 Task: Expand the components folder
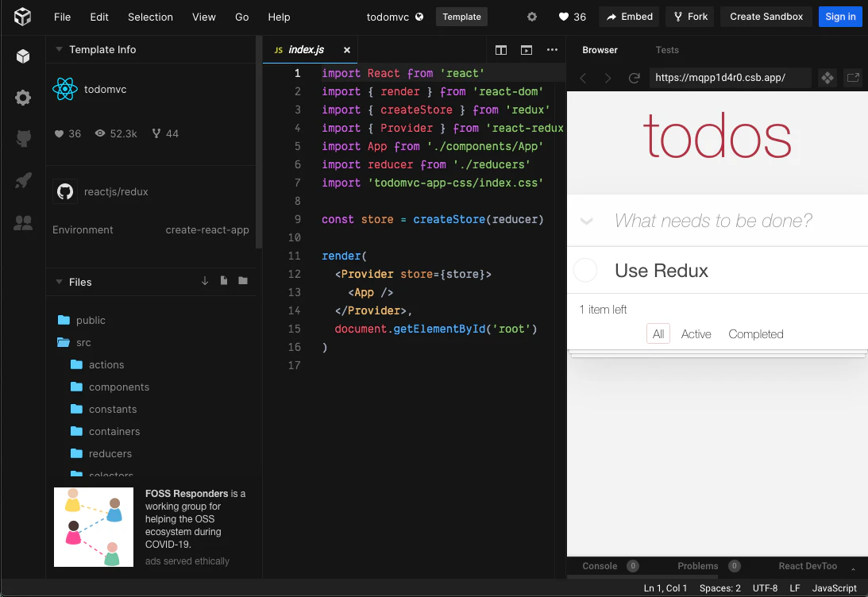click(x=110, y=387)
